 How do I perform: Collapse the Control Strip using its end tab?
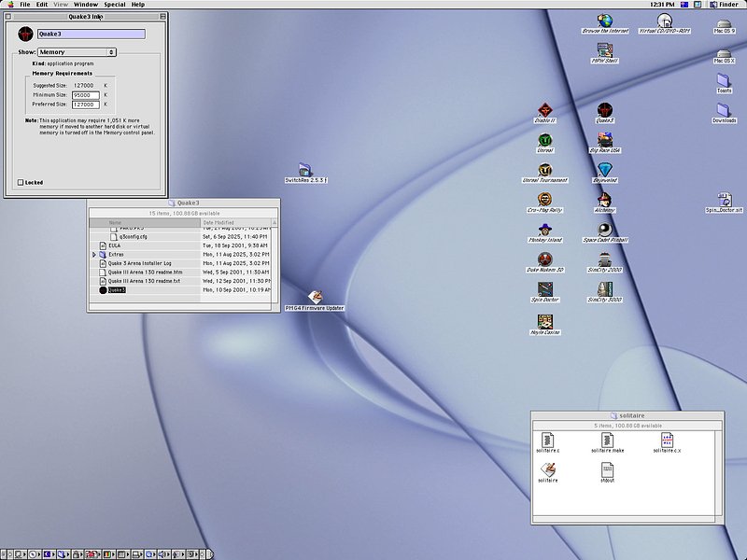point(209,554)
